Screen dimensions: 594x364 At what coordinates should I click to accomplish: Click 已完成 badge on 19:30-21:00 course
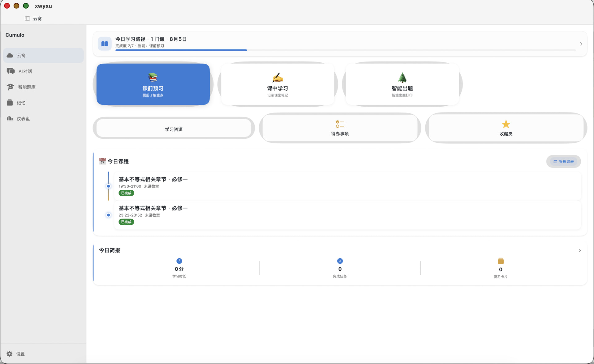pyautogui.click(x=126, y=193)
